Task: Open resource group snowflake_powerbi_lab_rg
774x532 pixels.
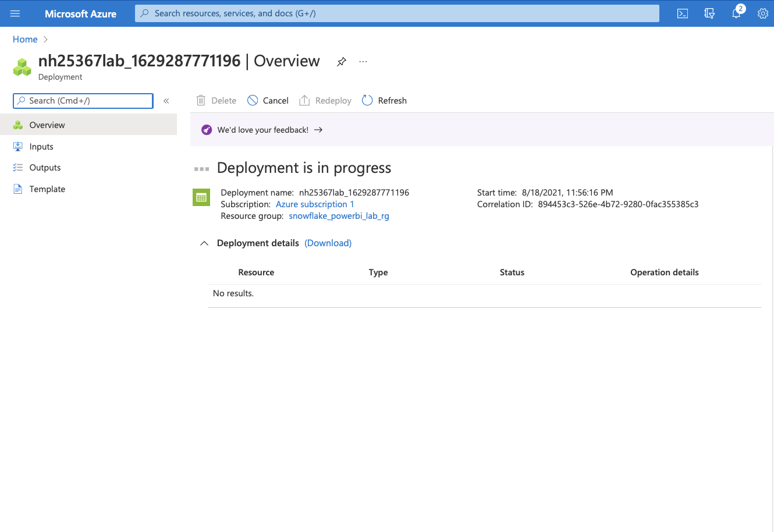Action: pos(339,216)
